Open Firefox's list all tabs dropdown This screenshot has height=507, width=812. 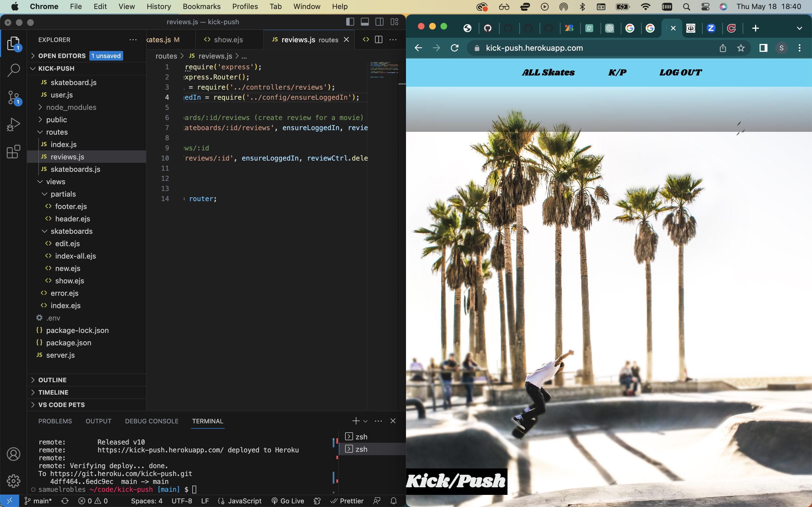click(x=800, y=28)
